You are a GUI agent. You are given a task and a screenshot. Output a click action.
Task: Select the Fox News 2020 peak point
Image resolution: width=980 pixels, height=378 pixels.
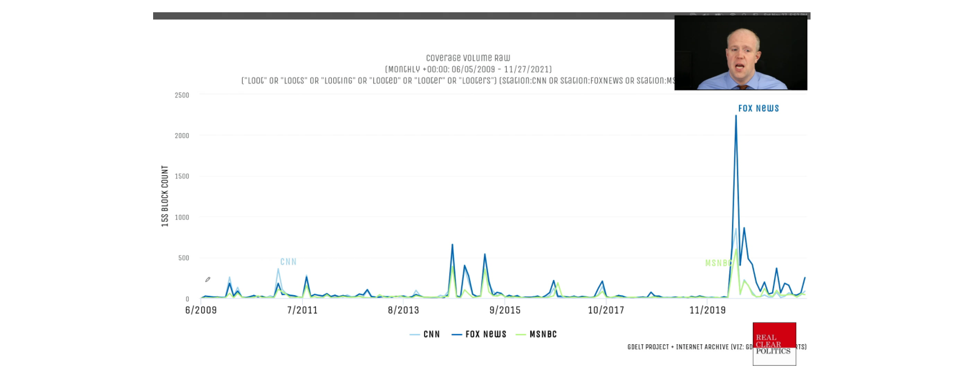(x=736, y=116)
